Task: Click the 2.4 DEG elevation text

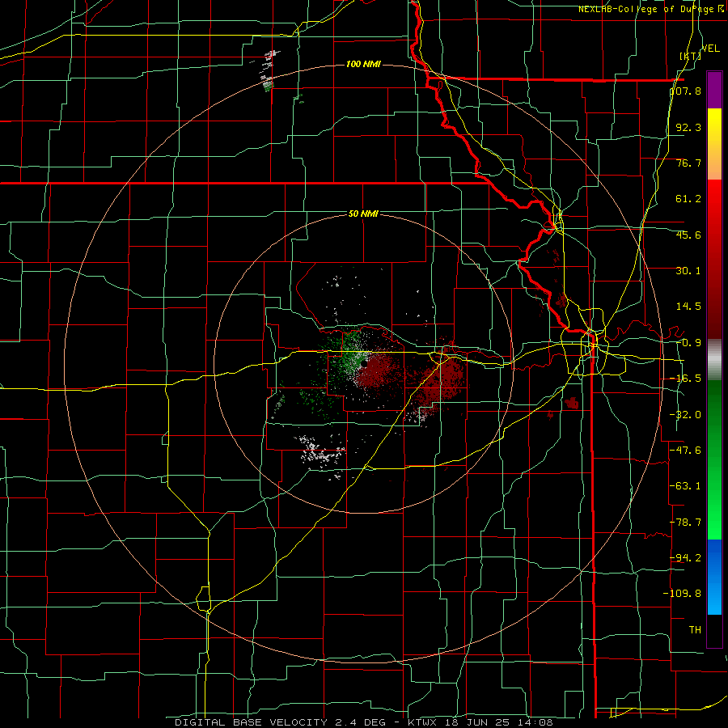Action: pyautogui.click(x=358, y=722)
